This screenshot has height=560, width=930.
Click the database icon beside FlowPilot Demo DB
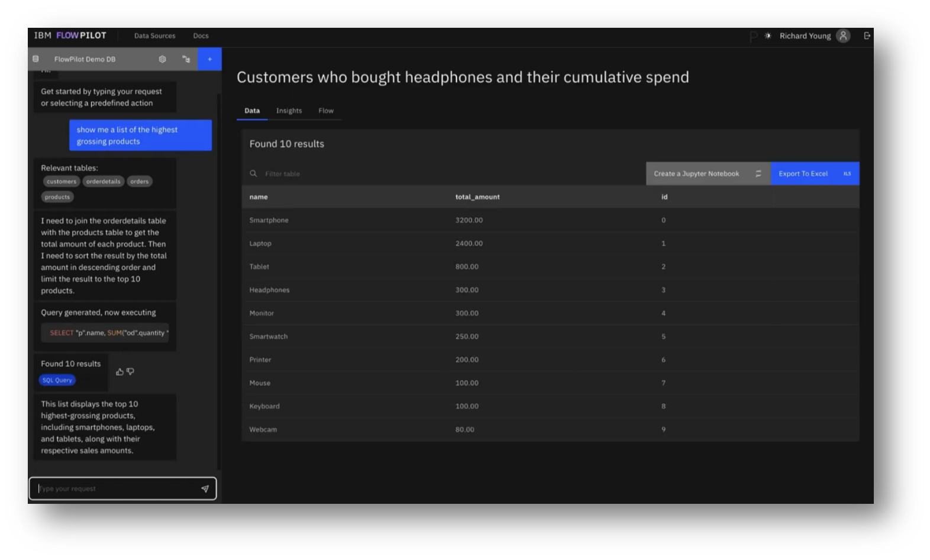[35, 59]
